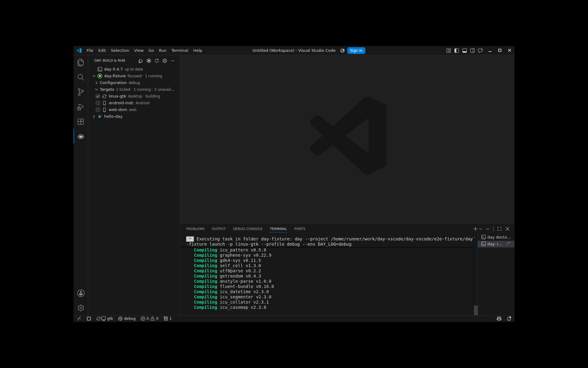The width and height of the screenshot is (588, 368).
Task: Switch to the DEBUG CONSOLE tab
Action: click(248, 229)
